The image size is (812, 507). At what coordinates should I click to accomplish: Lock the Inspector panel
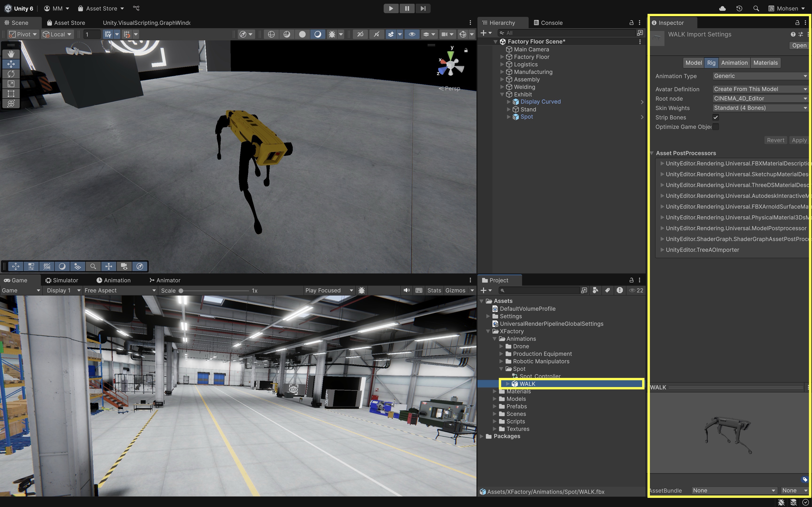click(797, 23)
